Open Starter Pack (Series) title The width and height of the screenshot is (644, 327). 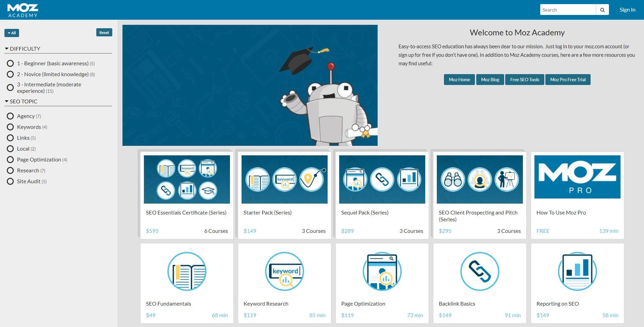click(x=267, y=213)
